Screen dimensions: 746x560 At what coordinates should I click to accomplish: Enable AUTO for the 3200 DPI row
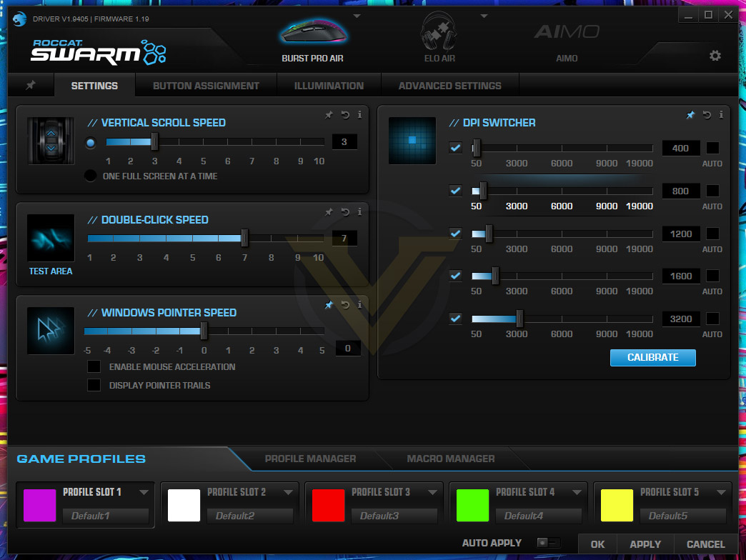(x=712, y=319)
